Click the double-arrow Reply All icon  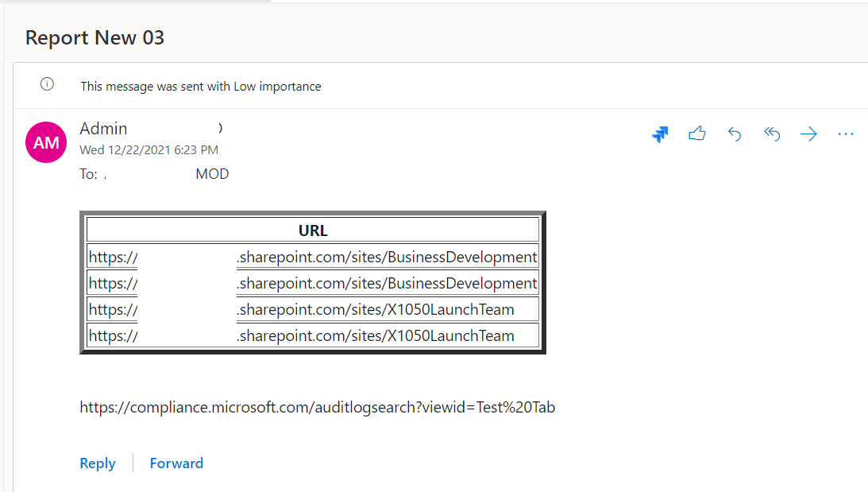pos(772,134)
